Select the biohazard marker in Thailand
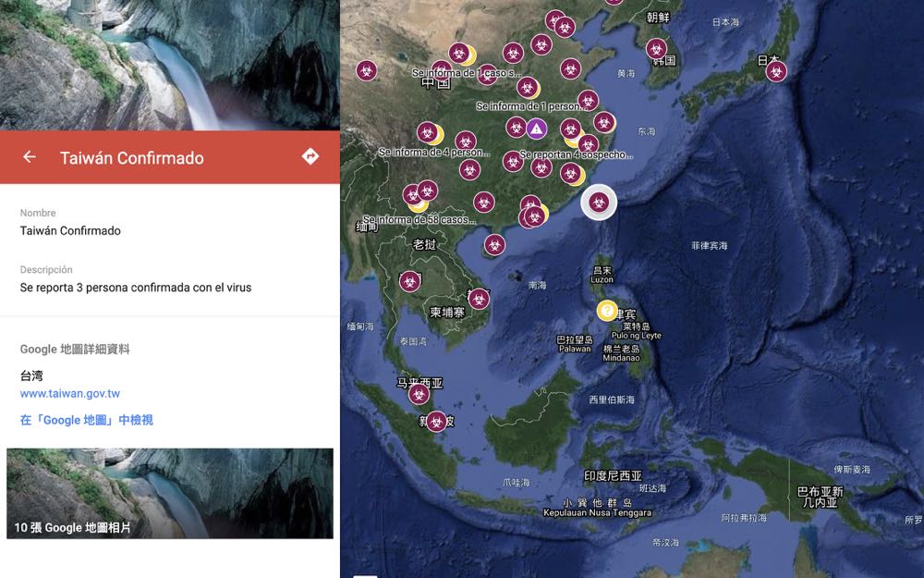This screenshot has height=578, width=924. click(x=409, y=282)
